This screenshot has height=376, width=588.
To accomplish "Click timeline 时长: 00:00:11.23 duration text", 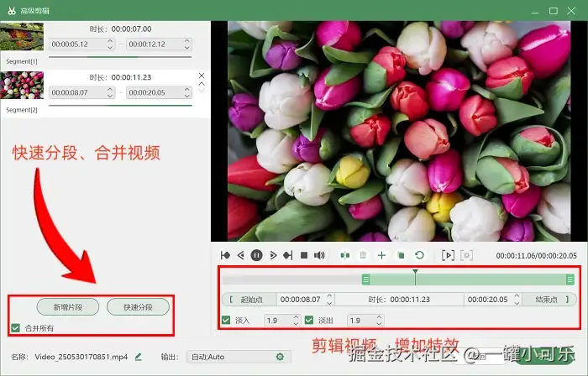I will tap(399, 300).
